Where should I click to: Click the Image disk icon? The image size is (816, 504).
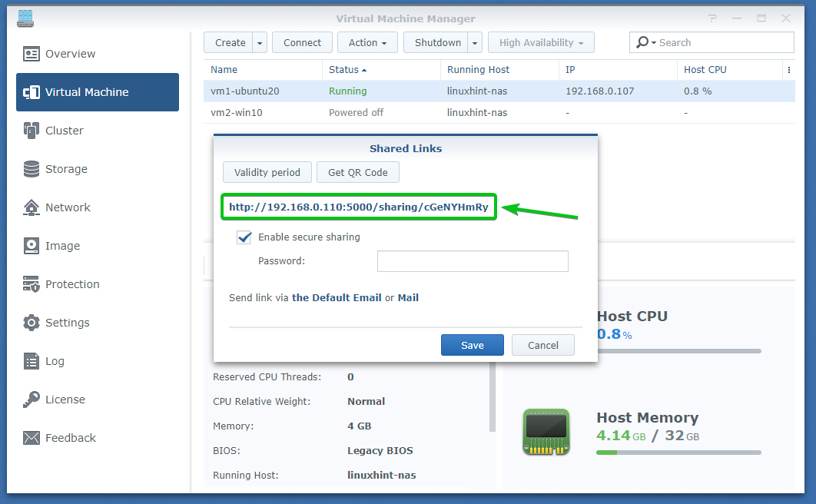click(32, 246)
